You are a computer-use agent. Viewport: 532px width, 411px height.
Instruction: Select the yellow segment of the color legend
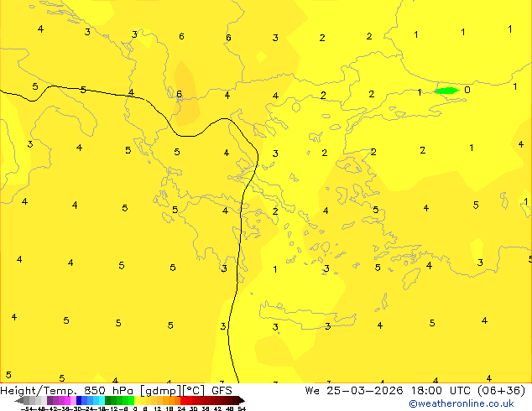pyautogui.click(x=146, y=400)
